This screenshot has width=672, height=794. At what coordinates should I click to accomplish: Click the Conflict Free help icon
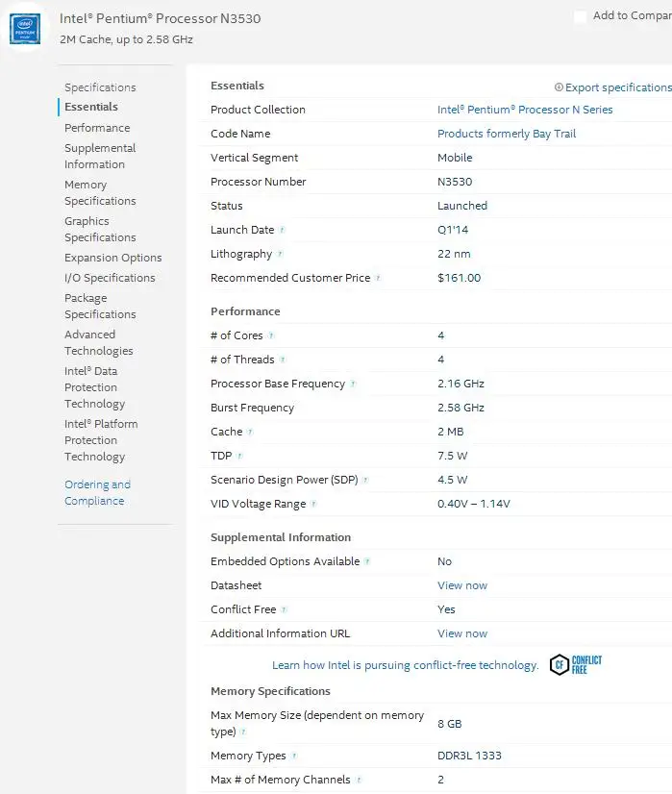pos(285,609)
